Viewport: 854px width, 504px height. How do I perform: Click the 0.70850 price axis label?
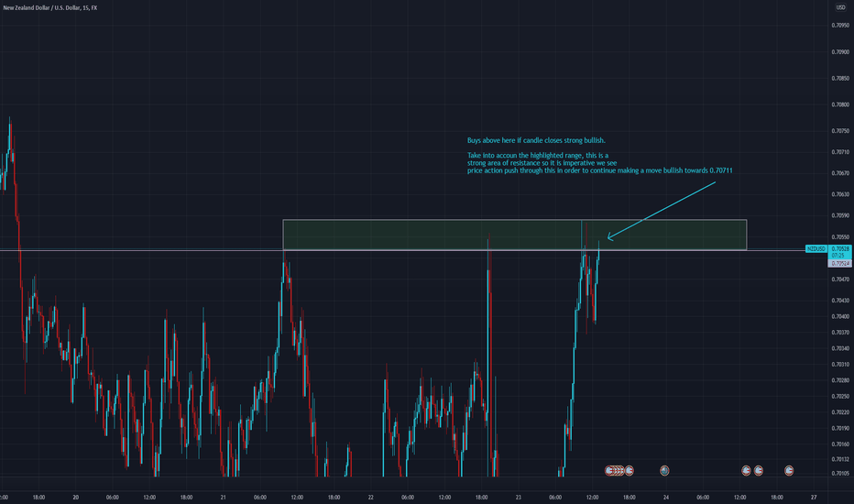click(840, 79)
